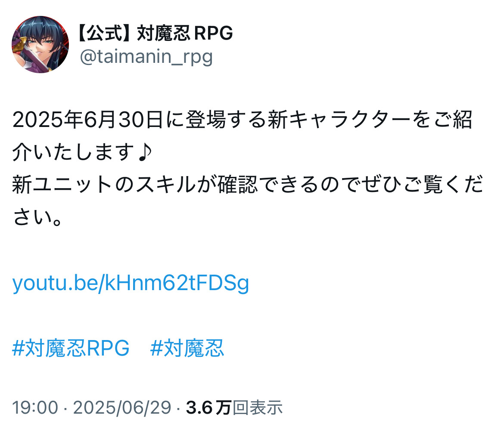The width and height of the screenshot is (504, 427).
Task: Click the 回表示 views label
Action: tap(258, 407)
